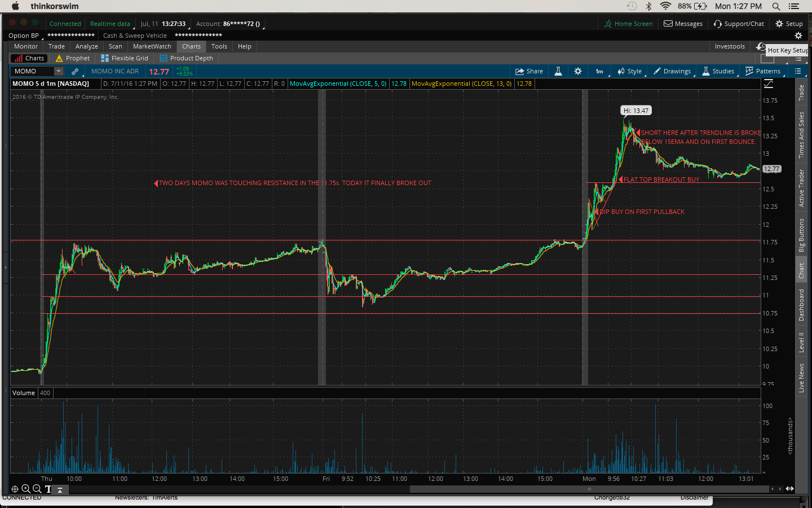Open the 1m timeframe dropdown
812x508 pixels.
(x=600, y=71)
